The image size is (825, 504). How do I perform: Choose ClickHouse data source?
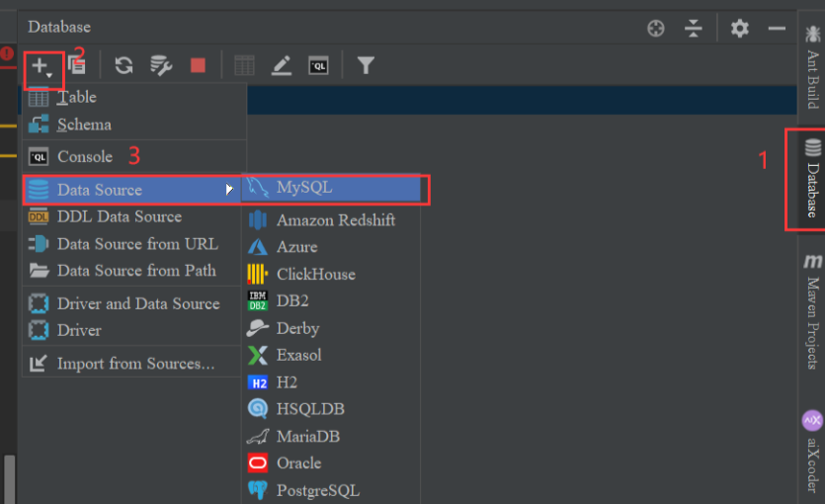click(x=331, y=274)
